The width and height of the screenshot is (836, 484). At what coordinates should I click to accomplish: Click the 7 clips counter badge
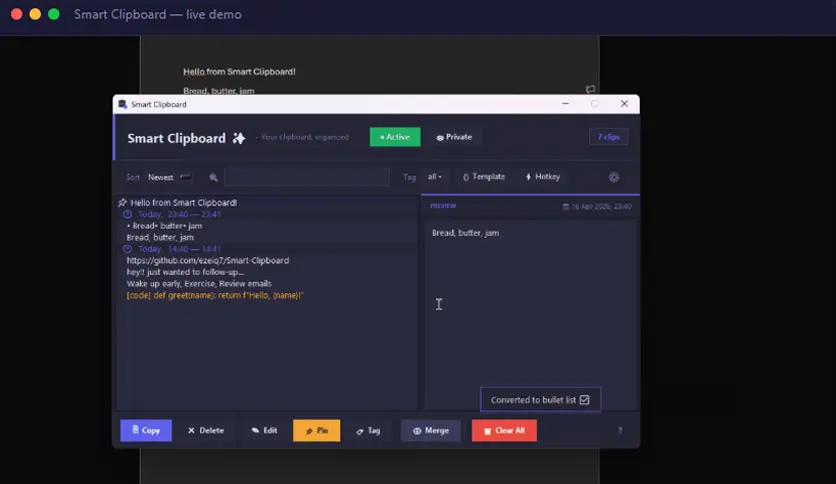608,137
